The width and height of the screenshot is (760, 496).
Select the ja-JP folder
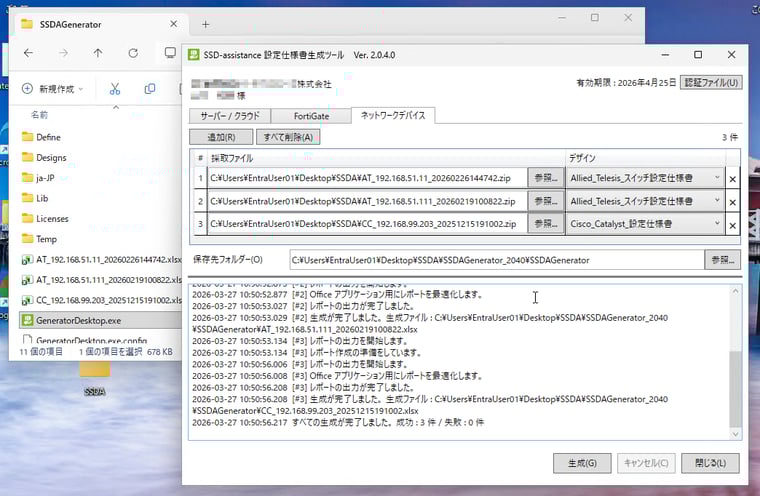click(x=38, y=178)
